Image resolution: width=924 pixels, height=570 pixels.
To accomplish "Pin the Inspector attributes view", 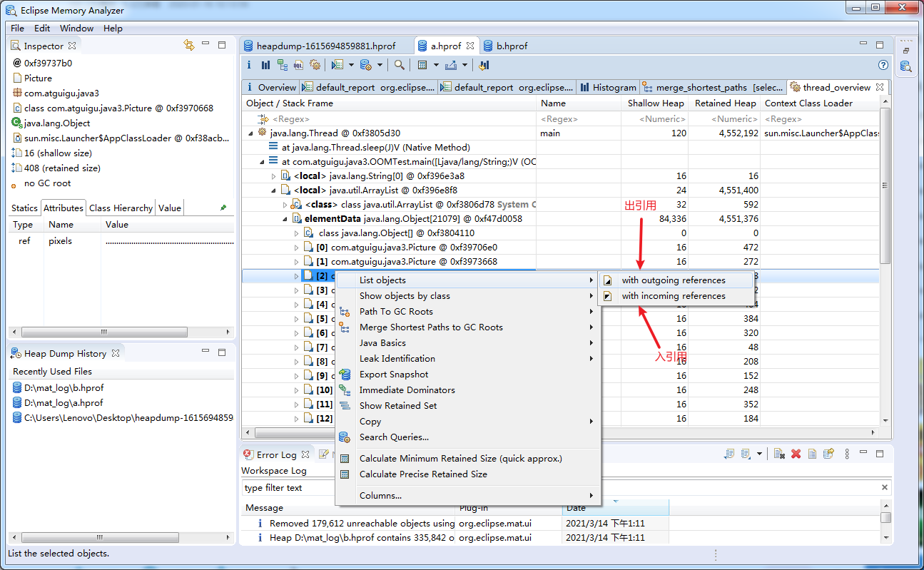I will [223, 208].
